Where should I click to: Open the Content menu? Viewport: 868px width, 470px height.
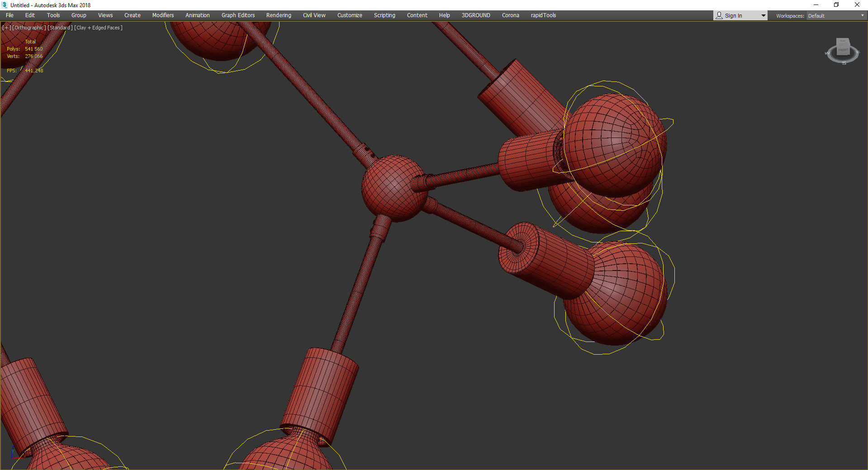(x=417, y=15)
